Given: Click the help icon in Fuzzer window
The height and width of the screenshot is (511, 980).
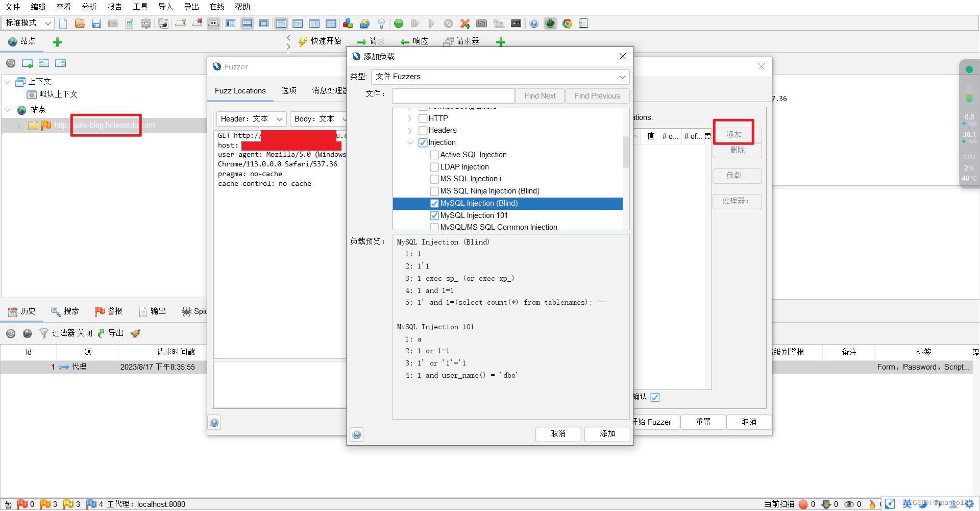Looking at the screenshot, I should click(x=214, y=422).
